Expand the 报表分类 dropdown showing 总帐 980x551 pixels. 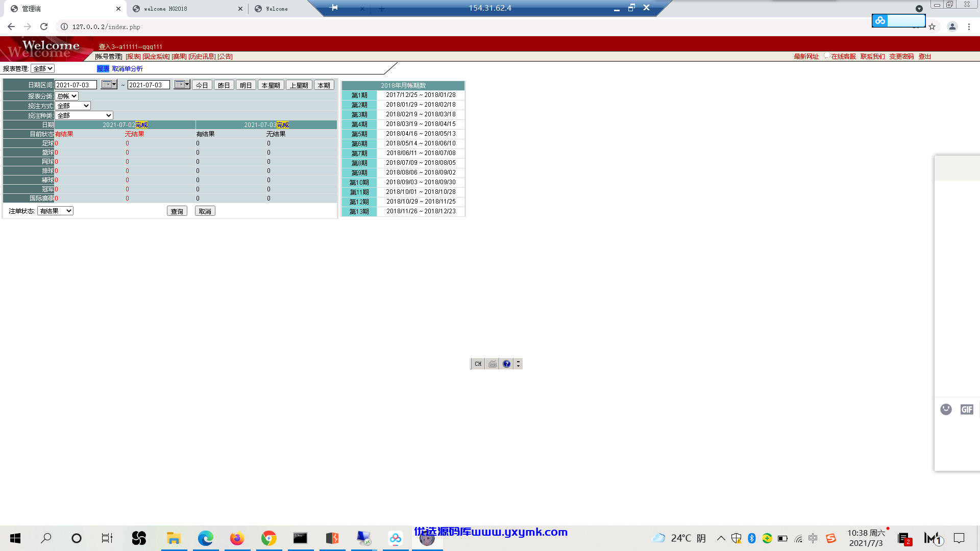(x=66, y=96)
